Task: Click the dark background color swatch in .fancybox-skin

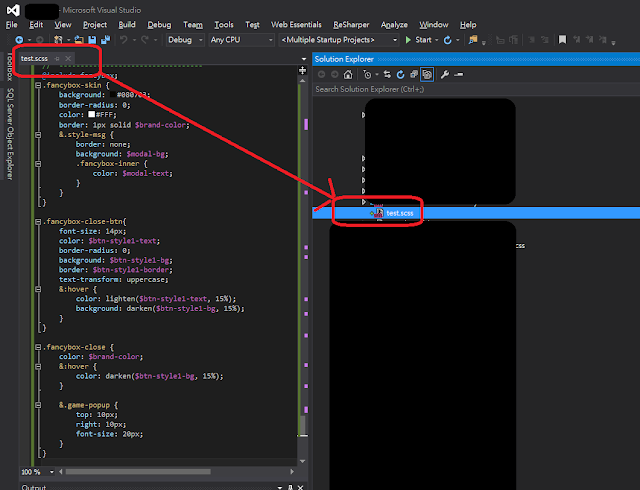Action: [113, 95]
